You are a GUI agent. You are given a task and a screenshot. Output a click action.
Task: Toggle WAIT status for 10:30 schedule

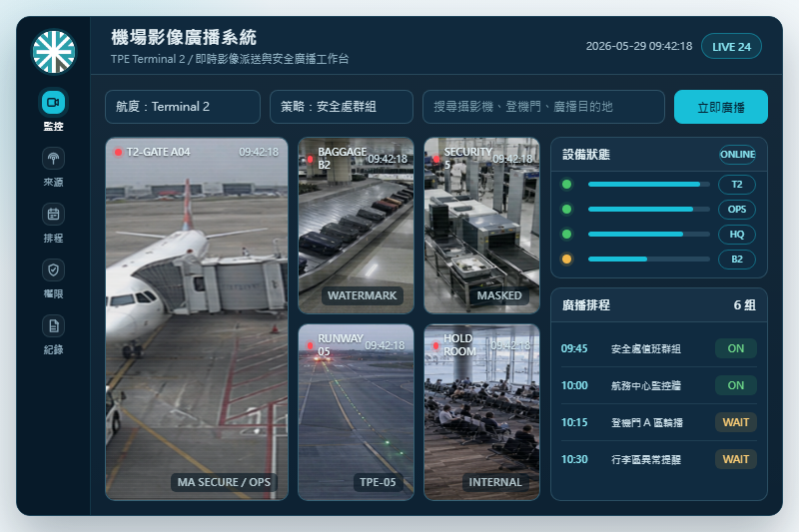[x=736, y=459]
